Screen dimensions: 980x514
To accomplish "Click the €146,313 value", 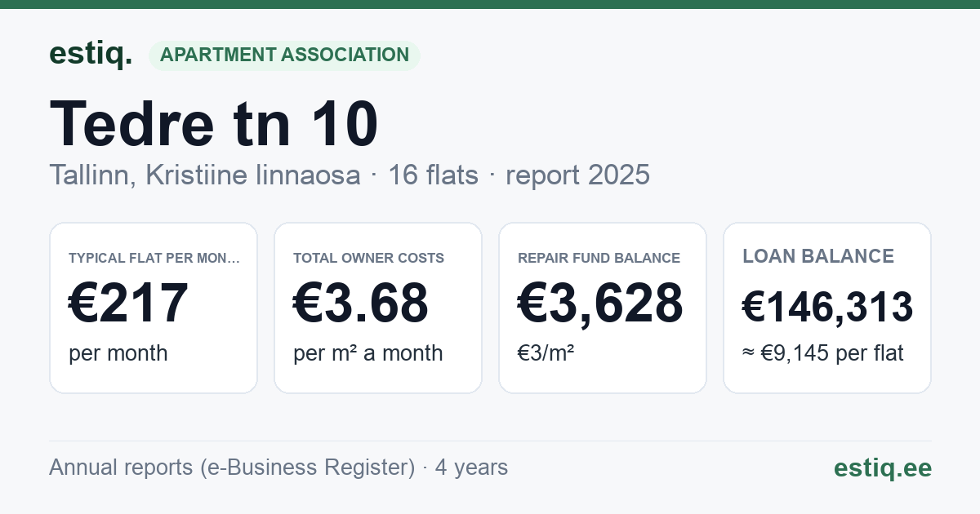I will 827,308.
